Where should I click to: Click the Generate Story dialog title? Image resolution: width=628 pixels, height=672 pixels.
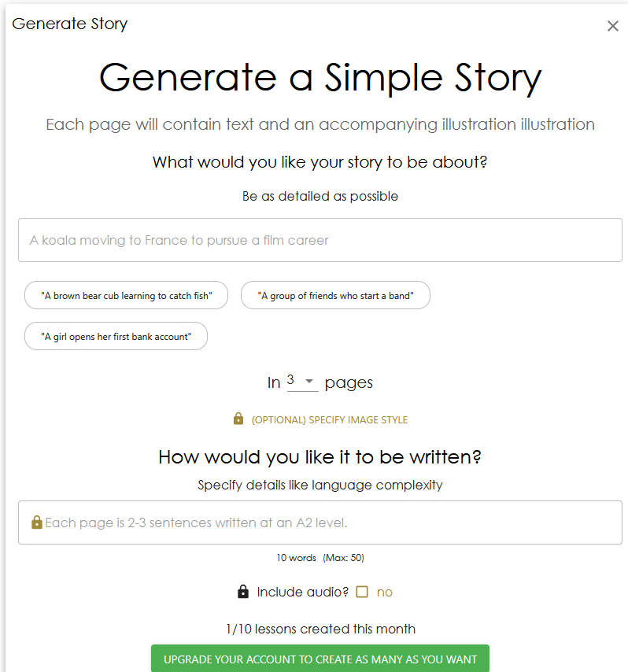point(70,24)
